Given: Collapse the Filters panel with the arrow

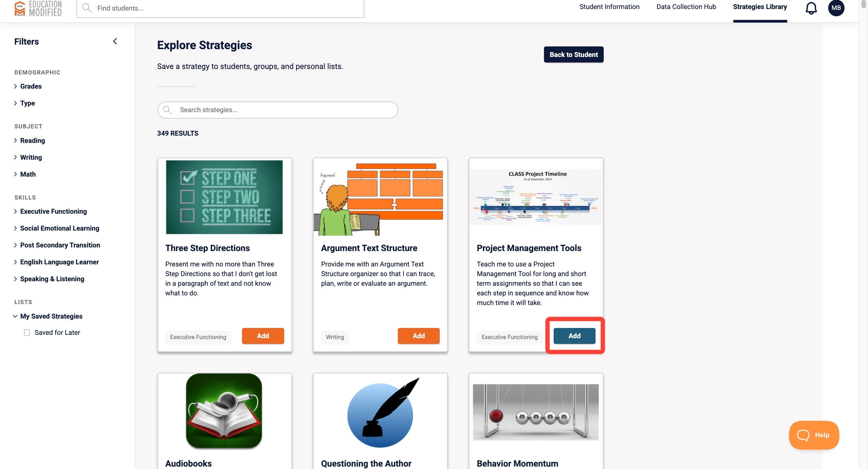Looking at the screenshot, I should click(115, 41).
